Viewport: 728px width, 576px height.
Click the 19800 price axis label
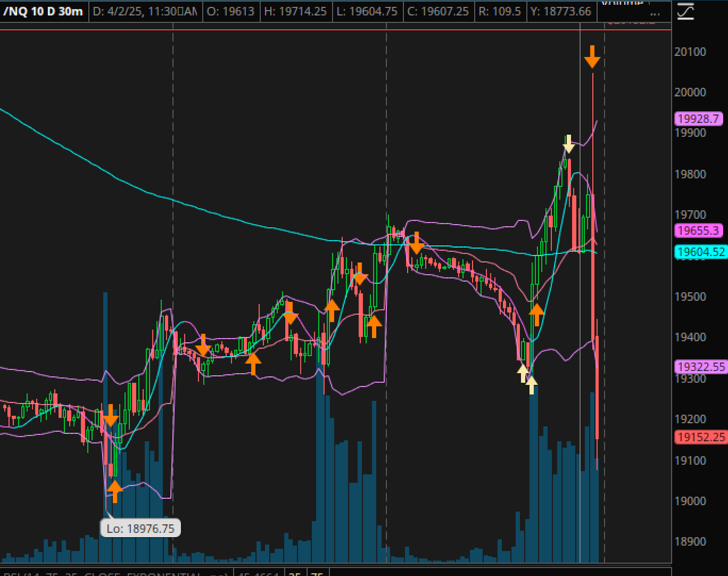click(x=690, y=174)
